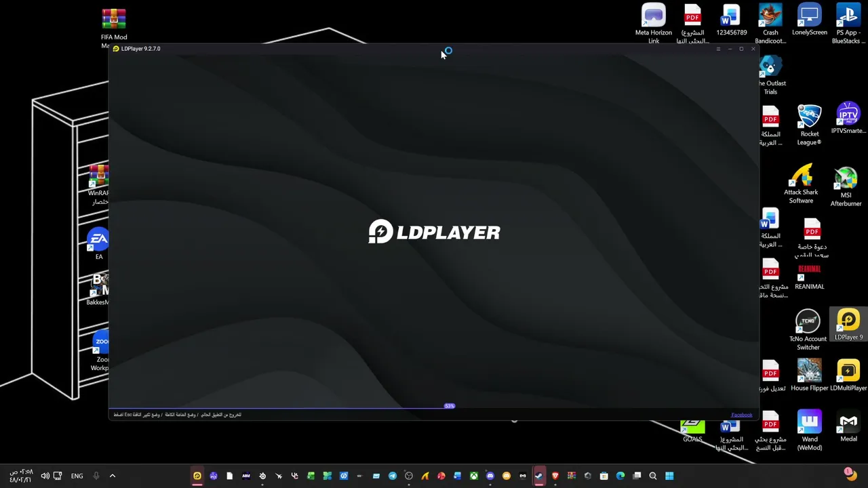Open the FIFA Mod Manager archive icon
Viewport: 868px width, 488px height.
tap(114, 28)
